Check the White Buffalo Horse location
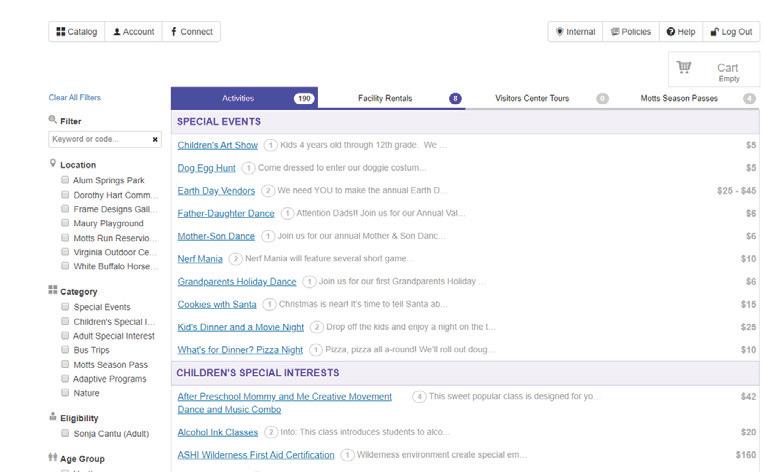Screen dimensions: 764x472 coord(65,266)
